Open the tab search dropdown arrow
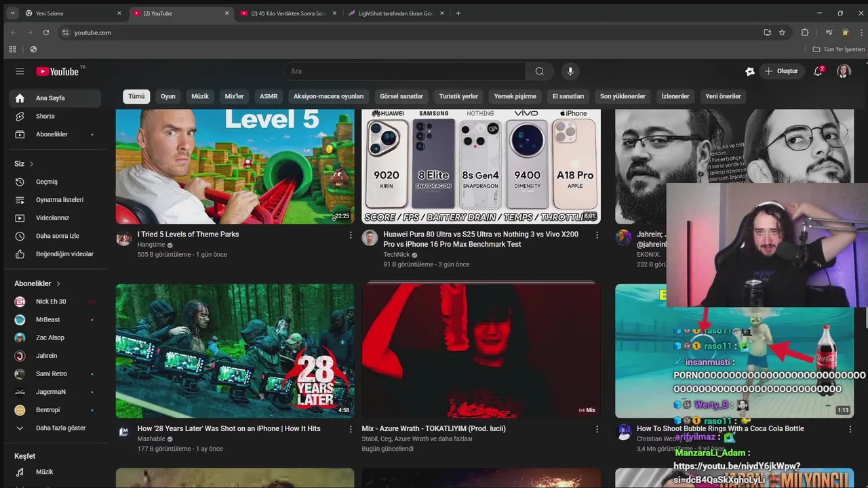This screenshot has height=488, width=868. [x=12, y=13]
